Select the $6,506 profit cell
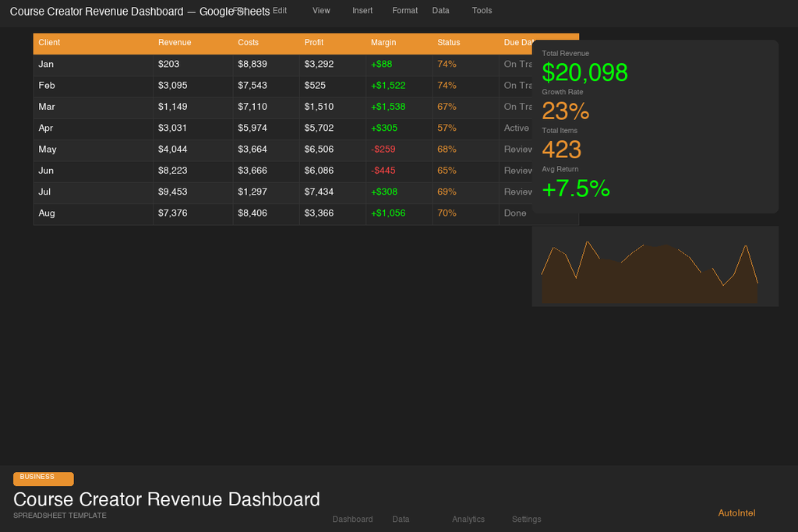Screen dimensions: 798x532 click(333, 150)
